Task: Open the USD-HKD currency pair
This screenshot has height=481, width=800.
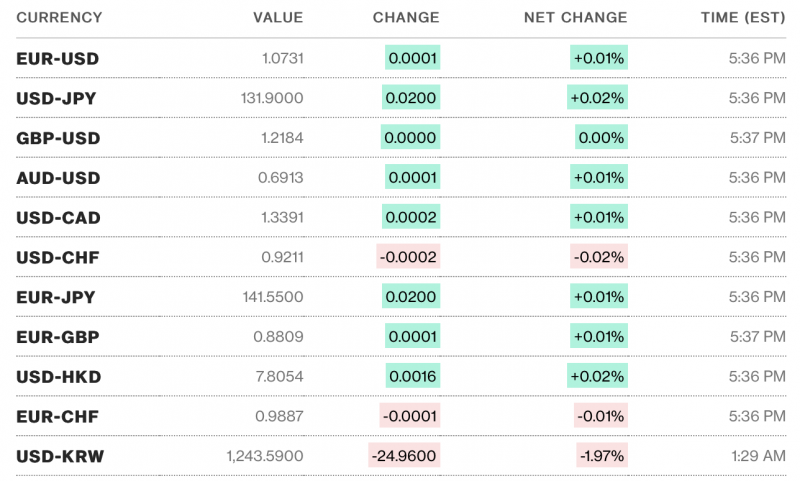Action: [58, 376]
